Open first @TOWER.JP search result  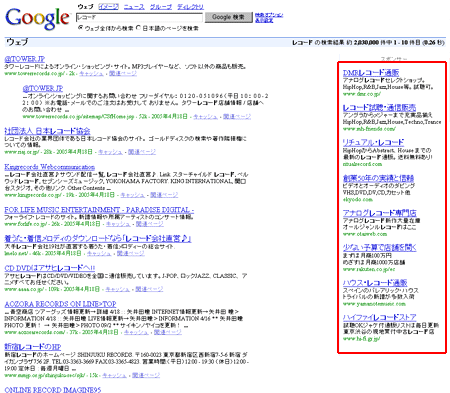click(25, 59)
